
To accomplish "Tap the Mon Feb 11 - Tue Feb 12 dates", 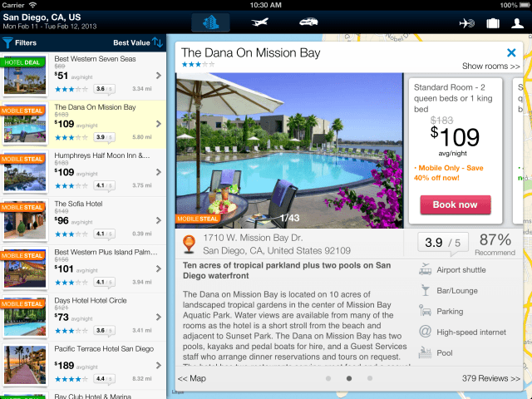I will tap(50, 27).
